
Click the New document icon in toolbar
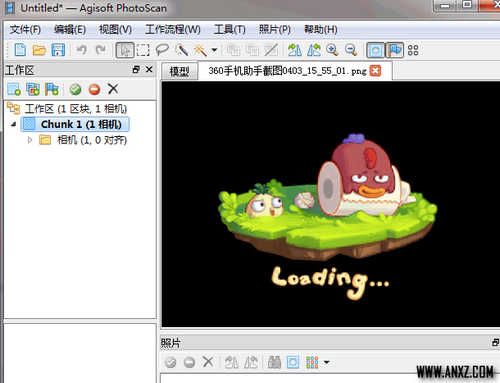pos(20,50)
